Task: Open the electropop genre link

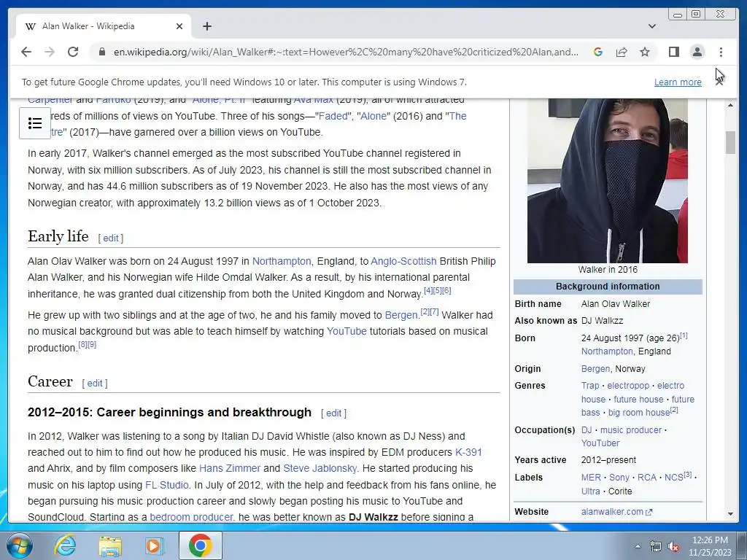Action: click(628, 386)
